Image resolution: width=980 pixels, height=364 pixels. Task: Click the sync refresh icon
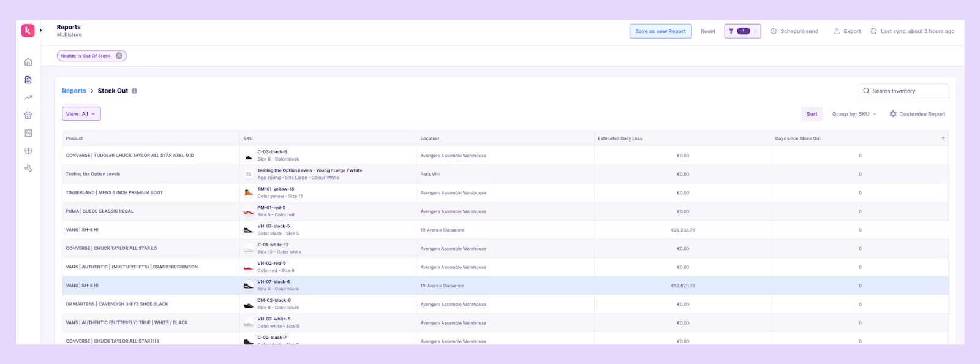[873, 31]
